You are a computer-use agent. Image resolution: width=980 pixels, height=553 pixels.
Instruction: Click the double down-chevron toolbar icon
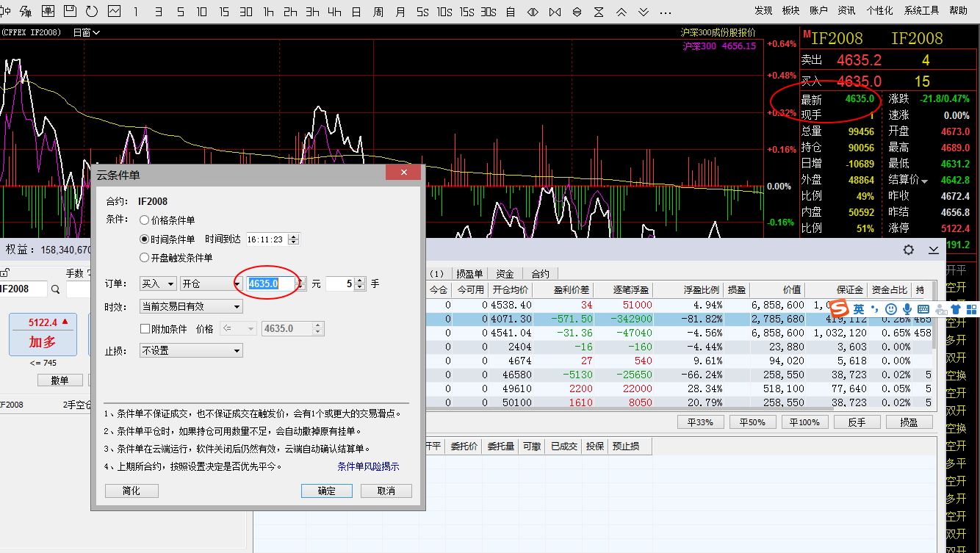(644, 12)
